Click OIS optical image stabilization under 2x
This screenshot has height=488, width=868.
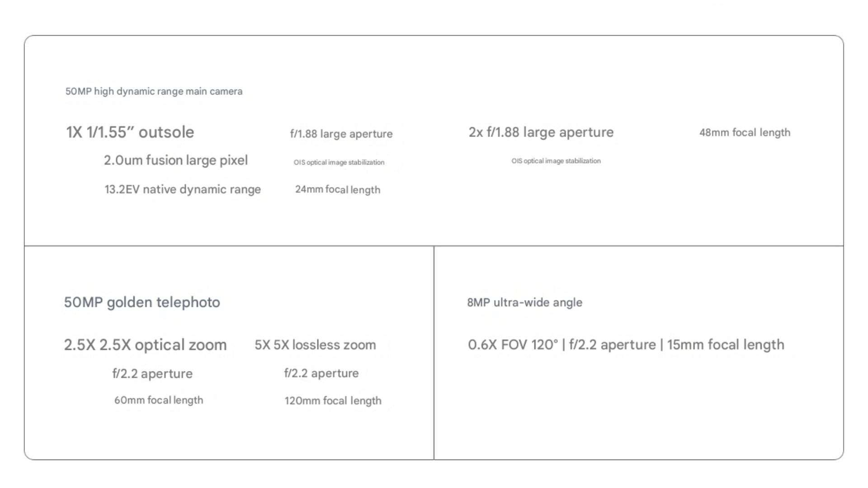click(556, 161)
